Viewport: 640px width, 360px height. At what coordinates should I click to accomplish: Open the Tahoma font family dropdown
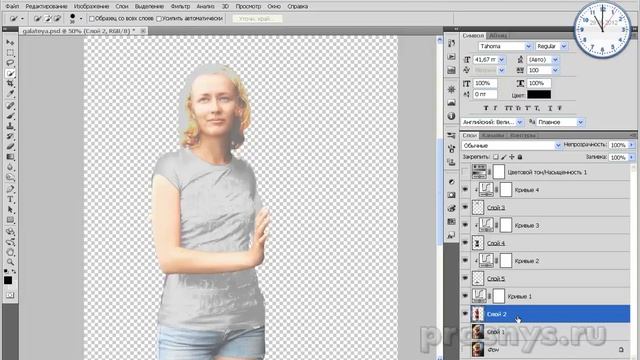528,47
